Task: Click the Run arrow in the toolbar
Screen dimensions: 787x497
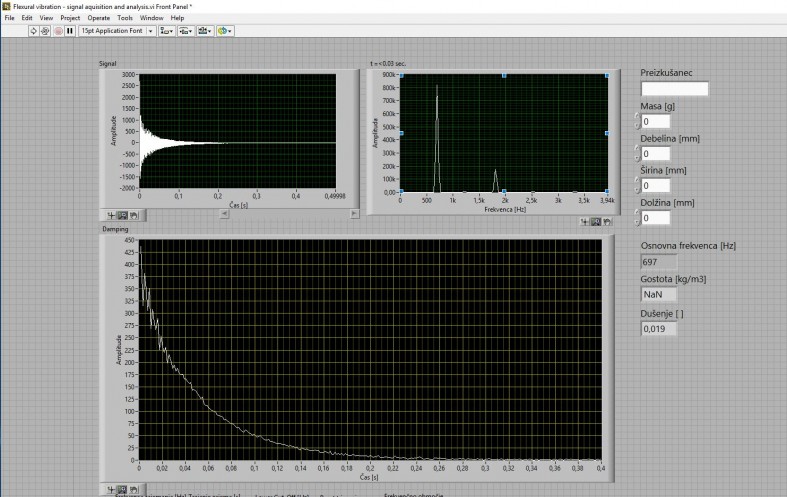Action: (x=33, y=31)
